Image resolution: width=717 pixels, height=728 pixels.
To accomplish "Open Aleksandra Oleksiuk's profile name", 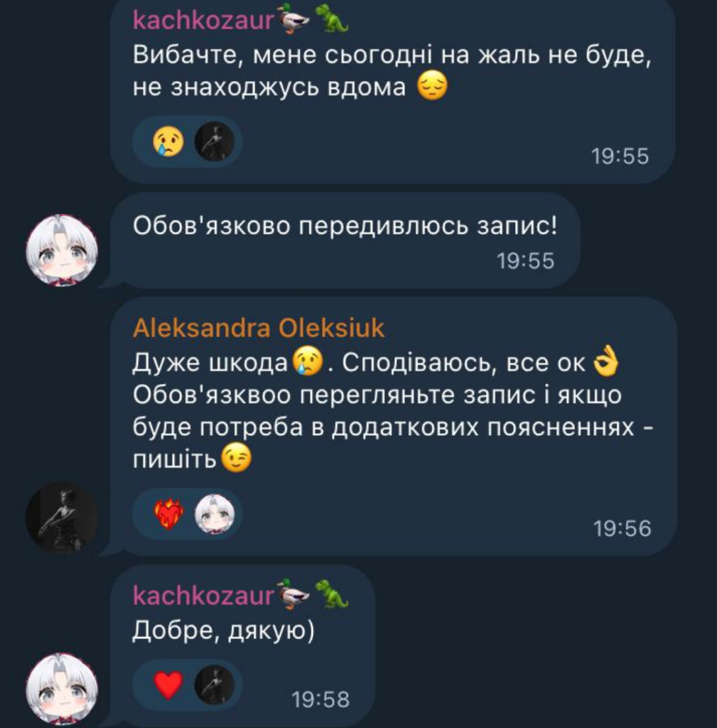I will [259, 328].
